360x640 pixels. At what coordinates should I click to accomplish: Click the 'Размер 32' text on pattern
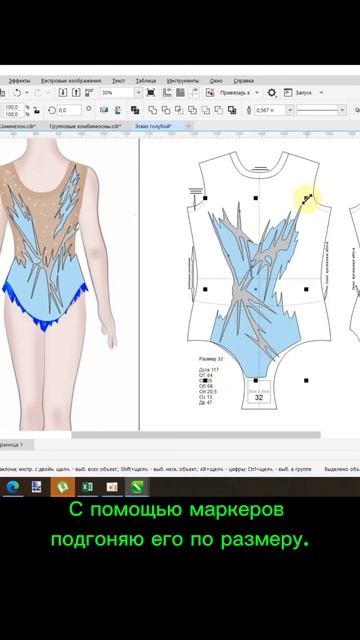point(211,359)
